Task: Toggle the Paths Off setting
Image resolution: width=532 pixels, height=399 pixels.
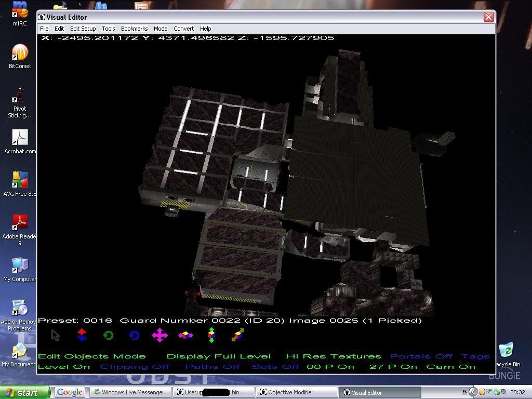Action: tap(212, 367)
